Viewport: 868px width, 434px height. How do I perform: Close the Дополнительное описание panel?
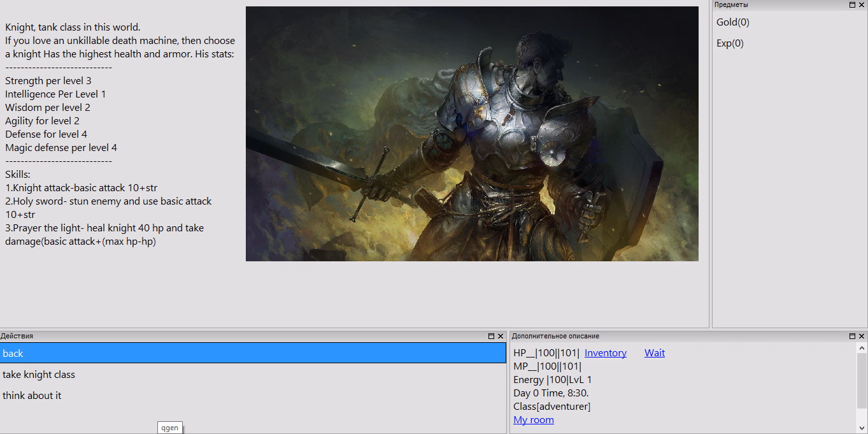tap(862, 336)
